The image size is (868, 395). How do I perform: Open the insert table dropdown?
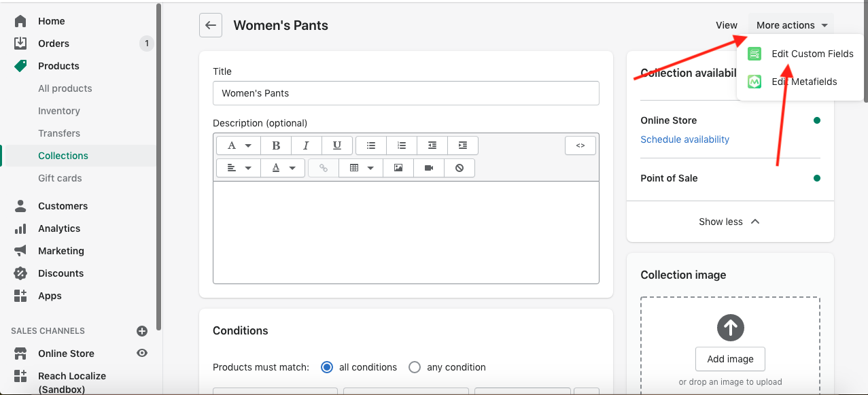pos(361,168)
